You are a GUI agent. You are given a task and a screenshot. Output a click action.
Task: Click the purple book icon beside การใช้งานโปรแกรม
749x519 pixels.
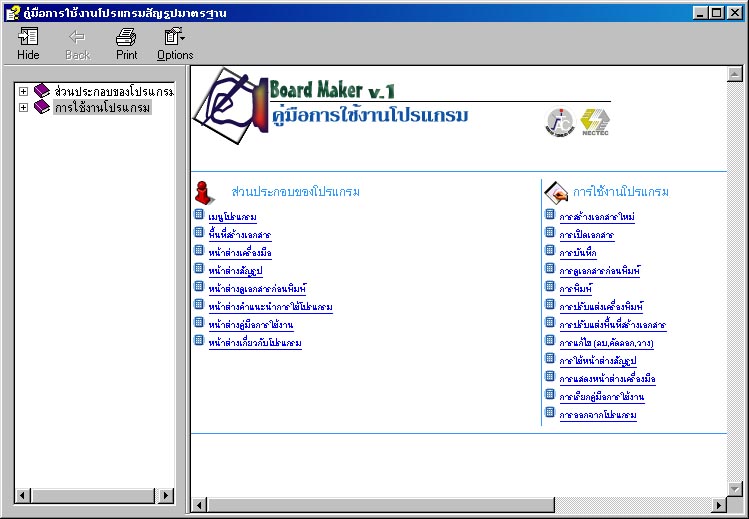(42, 107)
